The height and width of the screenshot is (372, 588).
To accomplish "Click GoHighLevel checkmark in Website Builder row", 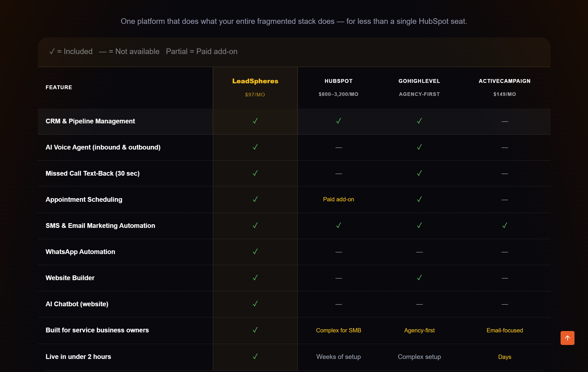I will pos(419,278).
